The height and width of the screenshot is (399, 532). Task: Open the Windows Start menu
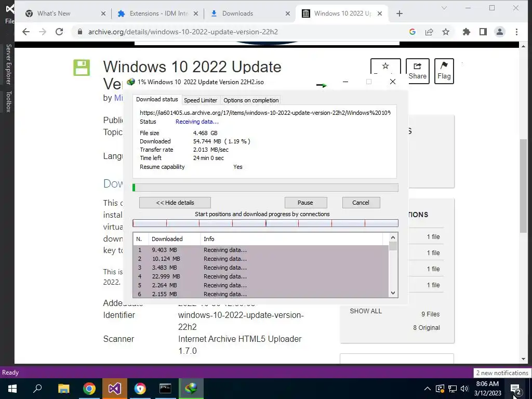pos(12,389)
